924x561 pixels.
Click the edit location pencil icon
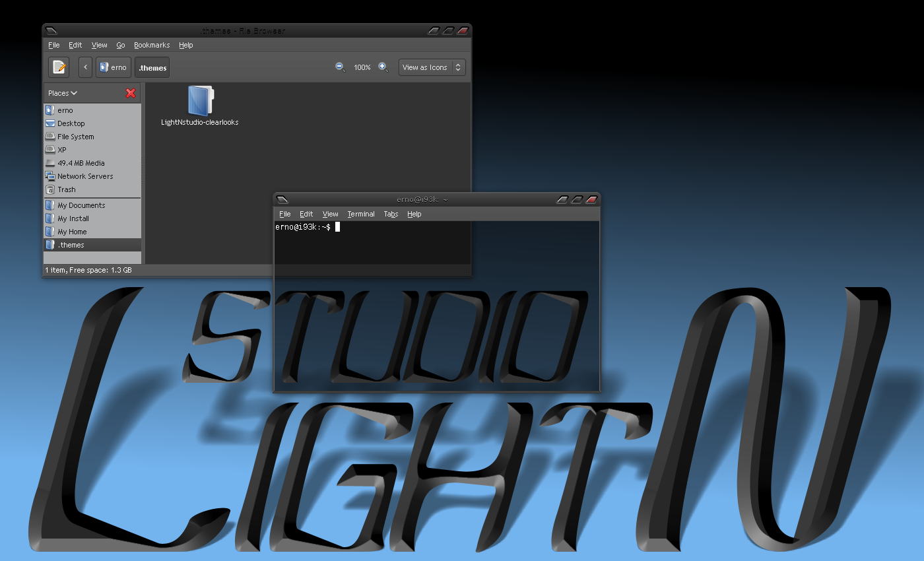pos(59,67)
